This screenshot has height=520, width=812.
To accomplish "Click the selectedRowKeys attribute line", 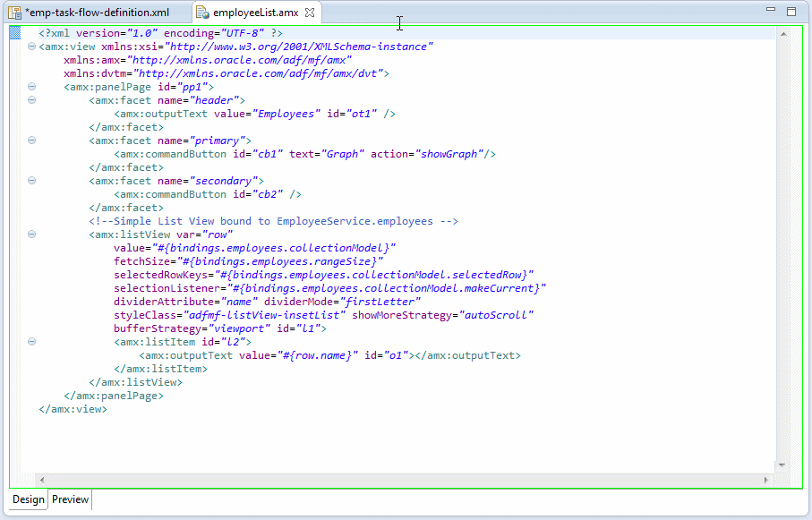I will pos(324,275).
